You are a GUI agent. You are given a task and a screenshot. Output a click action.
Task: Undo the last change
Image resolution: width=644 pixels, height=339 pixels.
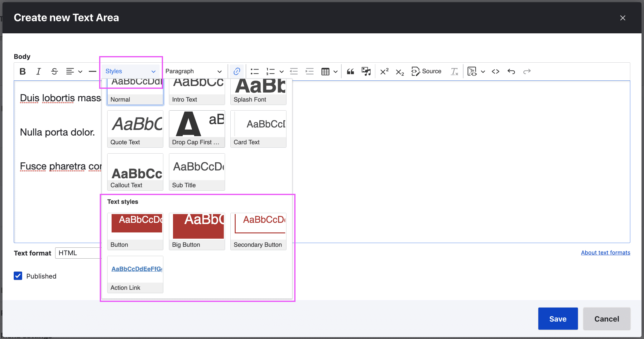click(x=511, y=71)
